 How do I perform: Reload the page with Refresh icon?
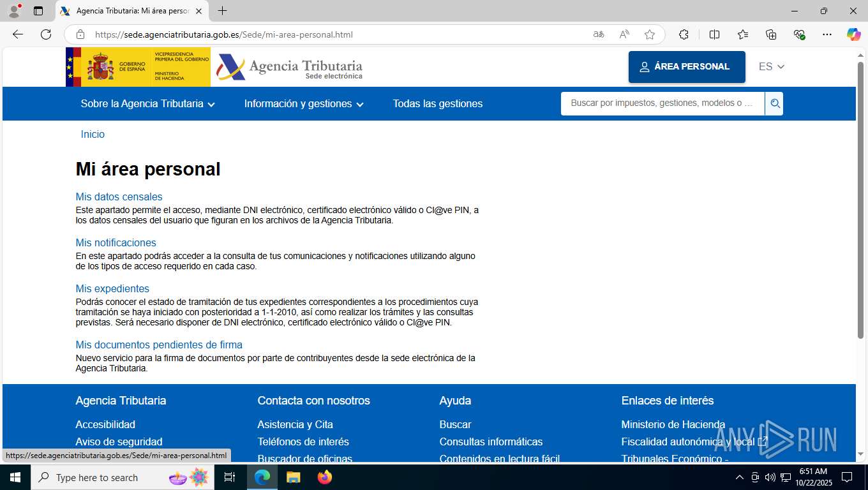click(46, 34)
